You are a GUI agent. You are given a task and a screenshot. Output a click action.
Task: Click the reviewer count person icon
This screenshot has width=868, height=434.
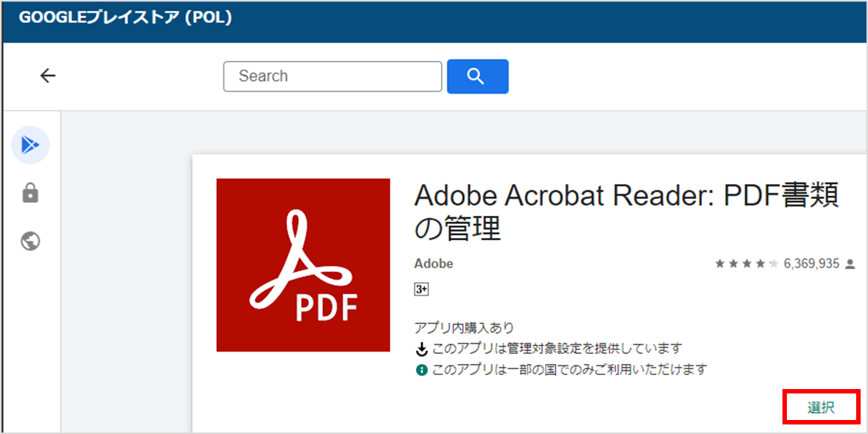tap(850, 264)
